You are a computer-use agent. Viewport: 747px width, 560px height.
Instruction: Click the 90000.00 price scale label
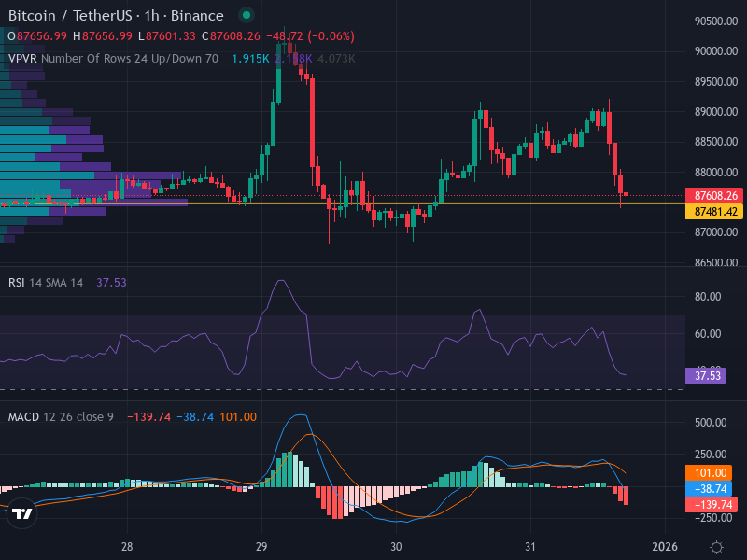(716, 51)
